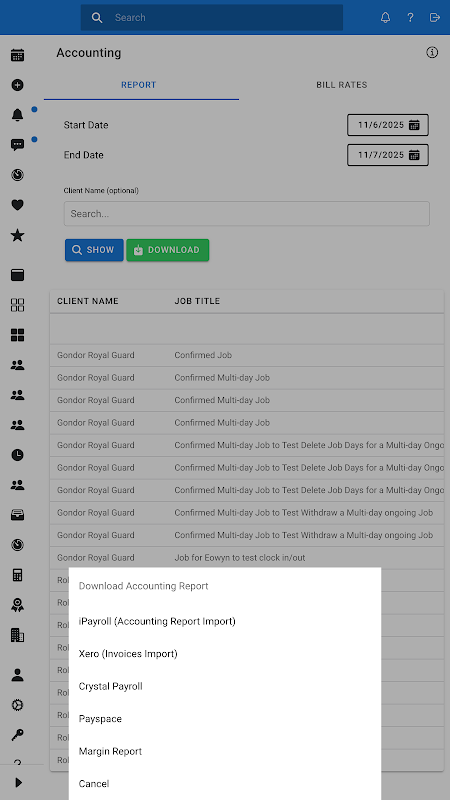Image resolution: width=450 pixels, height=800 pixels.
Task: Click the bell icon in the top bar
Action: tap(386, 17)
